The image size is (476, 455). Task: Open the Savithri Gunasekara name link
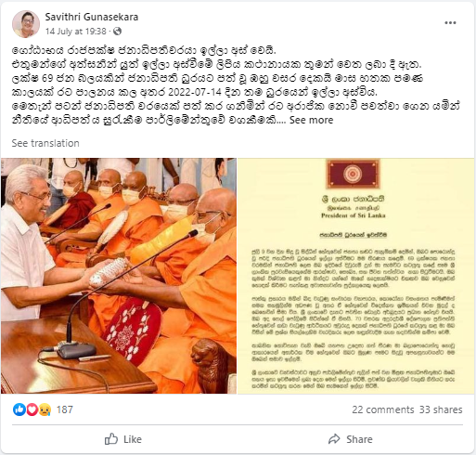pyautogui.click(x=92, y=17)
